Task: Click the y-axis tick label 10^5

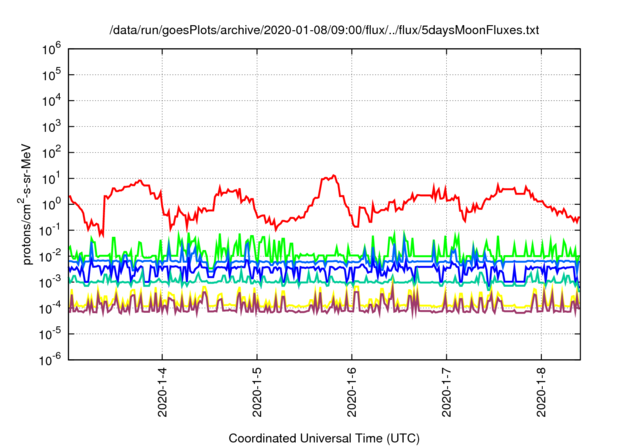Action: [x=51, y=75]
